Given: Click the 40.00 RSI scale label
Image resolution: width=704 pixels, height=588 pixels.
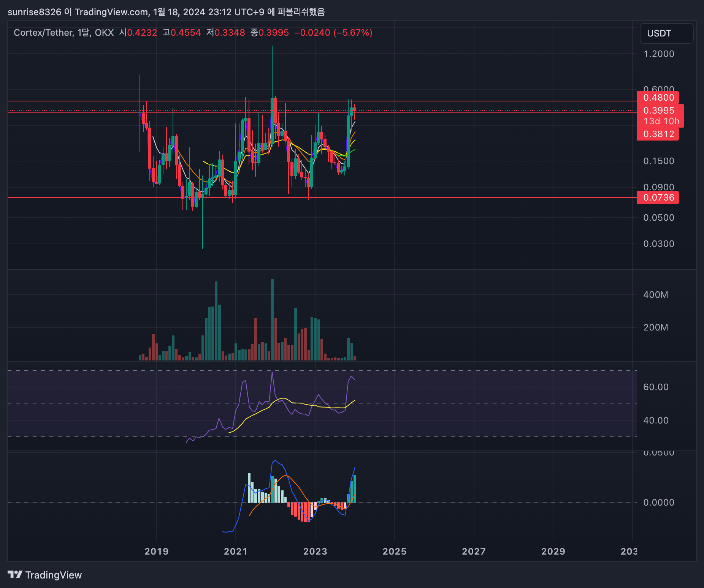Looking at the screenshot, I should 656,420.
